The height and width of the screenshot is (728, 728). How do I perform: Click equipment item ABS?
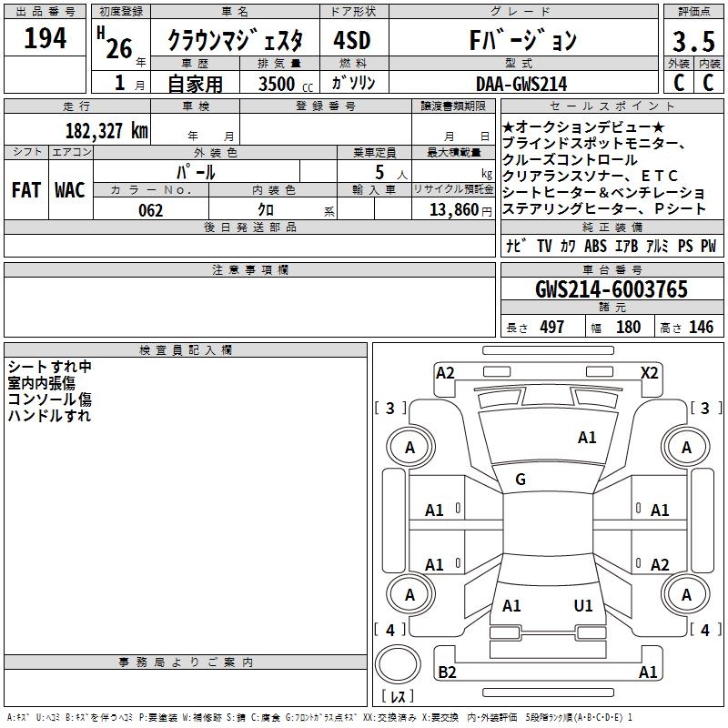(x=595, y=246)
